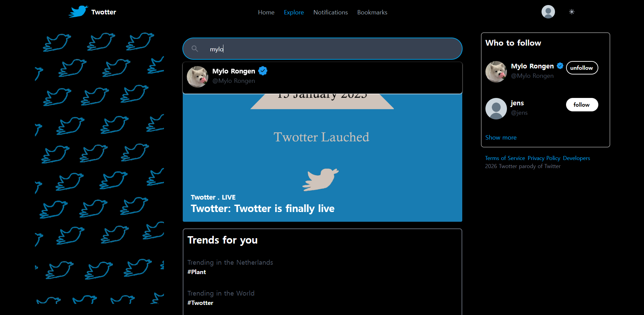Click jens' default avatar icon

coord(496,109)
